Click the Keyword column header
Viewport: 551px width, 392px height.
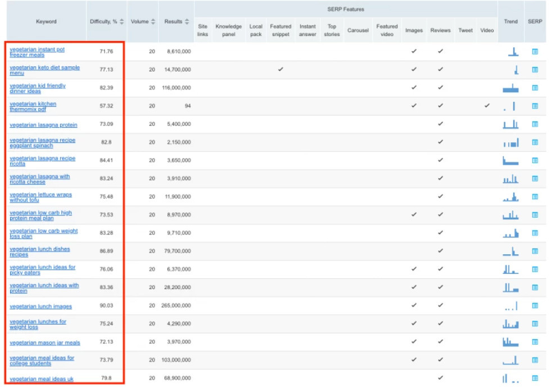46,22
